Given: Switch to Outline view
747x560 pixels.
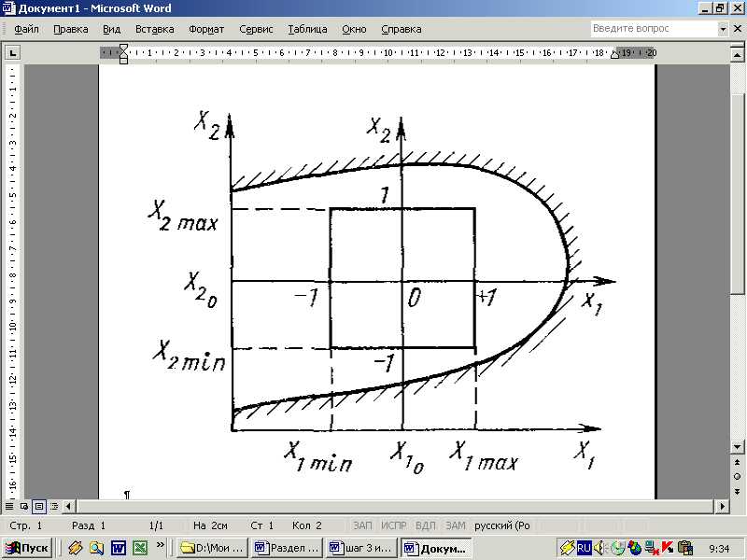Looking at the screenshot, I should tap(54, 506).
